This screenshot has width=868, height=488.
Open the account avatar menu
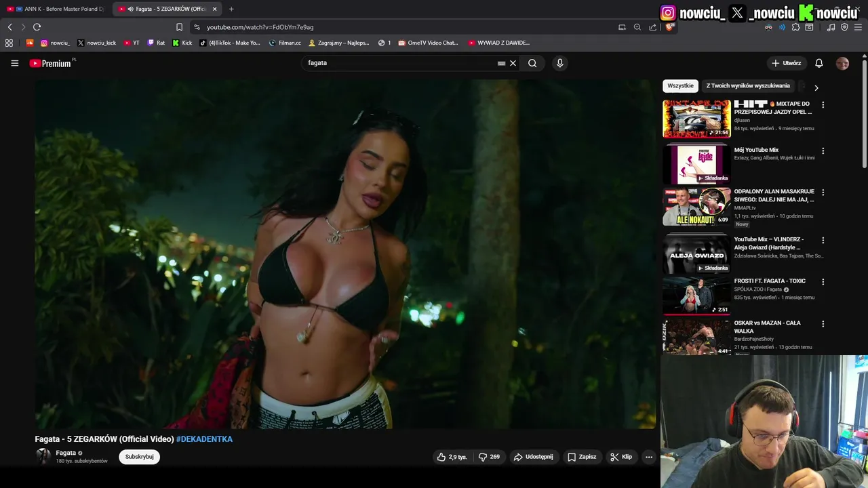pyautogui.click(x=842, y=63)
